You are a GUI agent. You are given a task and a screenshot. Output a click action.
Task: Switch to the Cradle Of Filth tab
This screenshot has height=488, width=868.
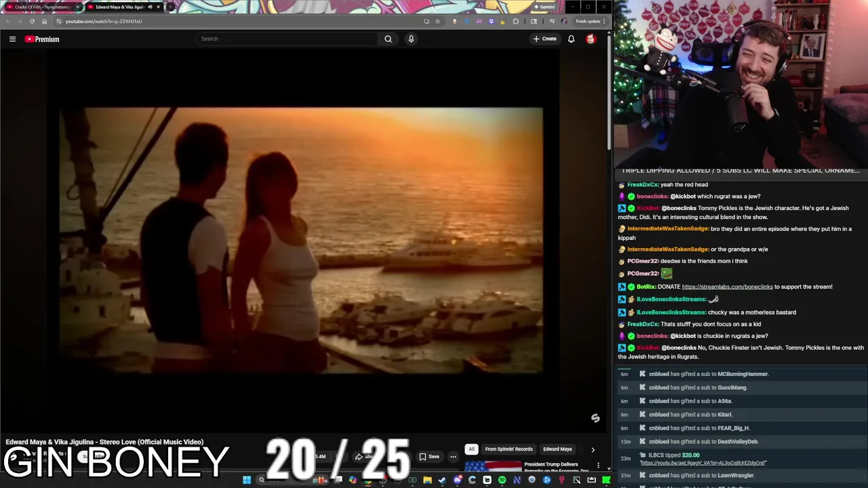[42, 7]
